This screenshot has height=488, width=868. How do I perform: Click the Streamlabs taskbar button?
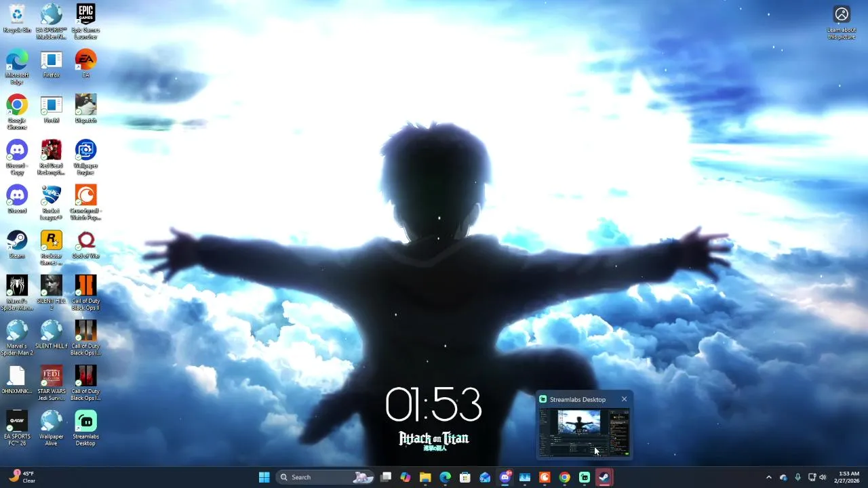click(585, 477)
